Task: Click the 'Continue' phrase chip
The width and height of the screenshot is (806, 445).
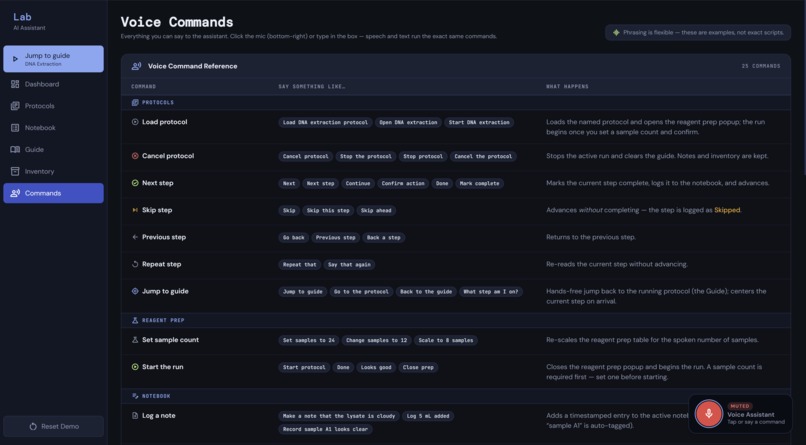Action: point(358,183)
